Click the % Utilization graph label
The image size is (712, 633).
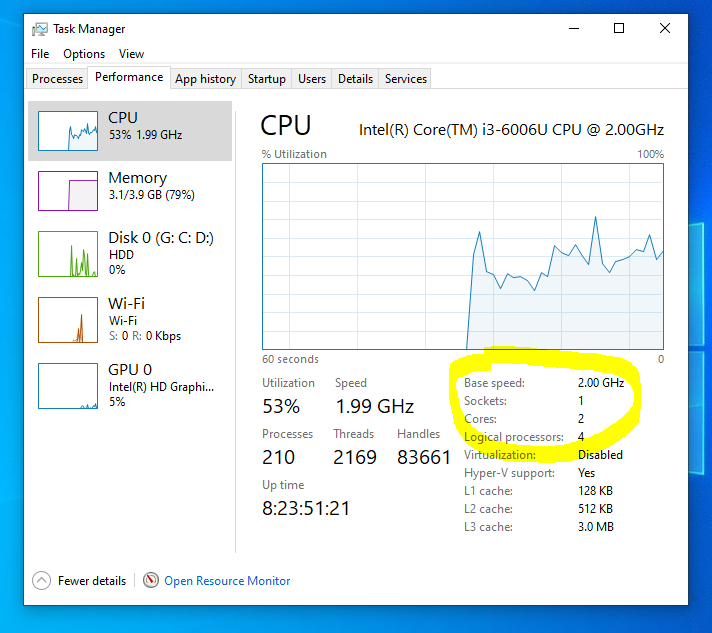click(x=294, y=154)
